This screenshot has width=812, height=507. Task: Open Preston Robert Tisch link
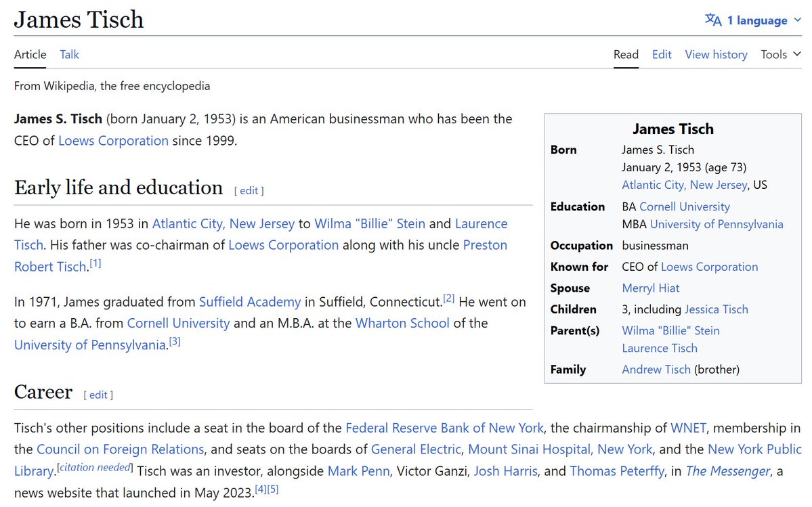tap(485, 245)
